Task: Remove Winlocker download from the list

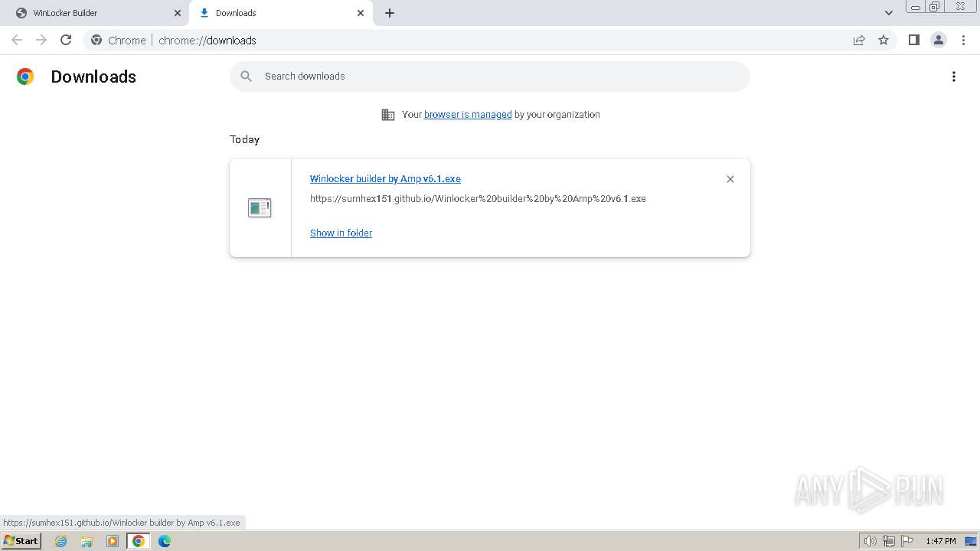Action: [x=730, y=179]
